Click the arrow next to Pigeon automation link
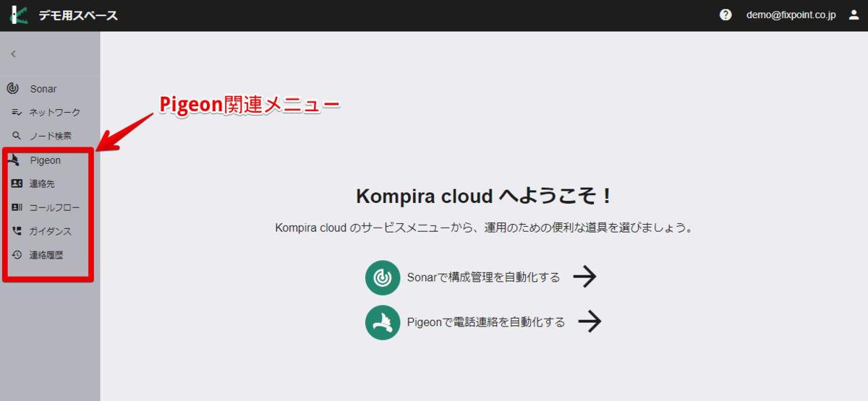868x401 pixels. [x=590, y=322]
